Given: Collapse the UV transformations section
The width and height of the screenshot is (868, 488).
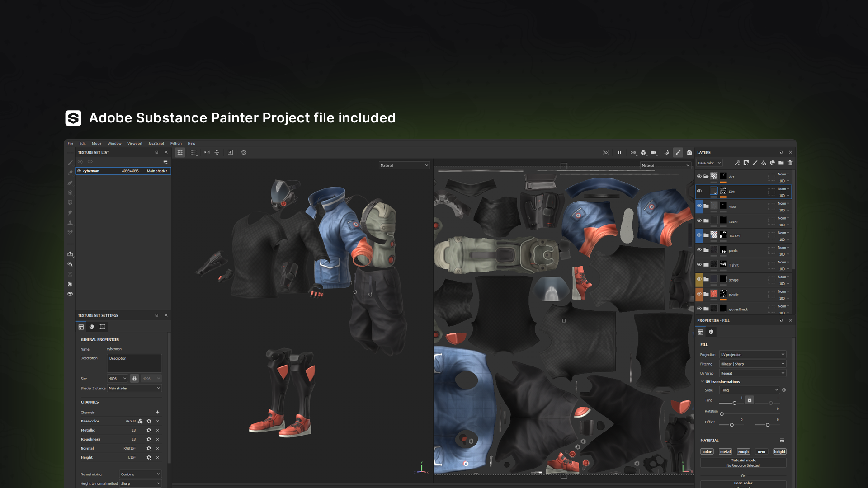Looking at the screenshot, I should coord(703,382).
